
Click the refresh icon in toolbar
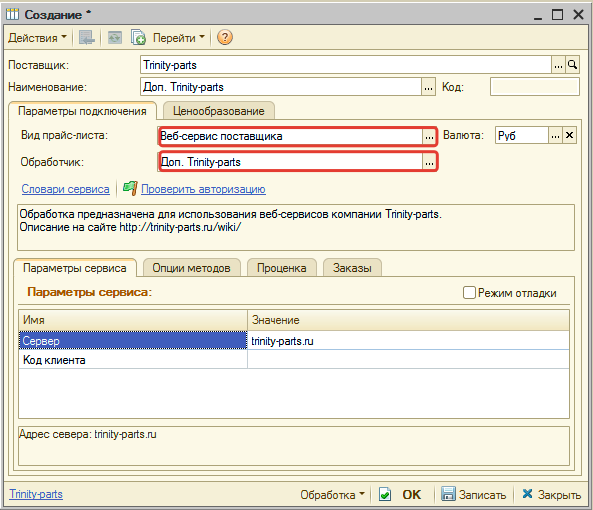click(x=115, y=37)
